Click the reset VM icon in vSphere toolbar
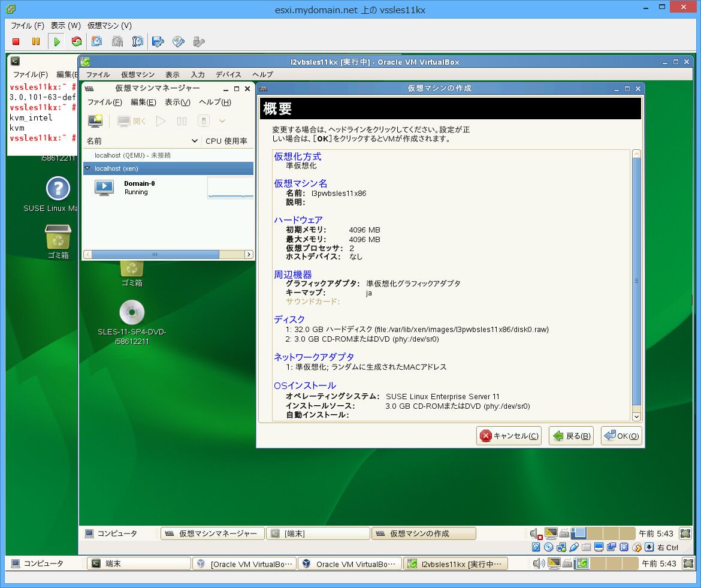The image size is (701, 588). [77, 41]
